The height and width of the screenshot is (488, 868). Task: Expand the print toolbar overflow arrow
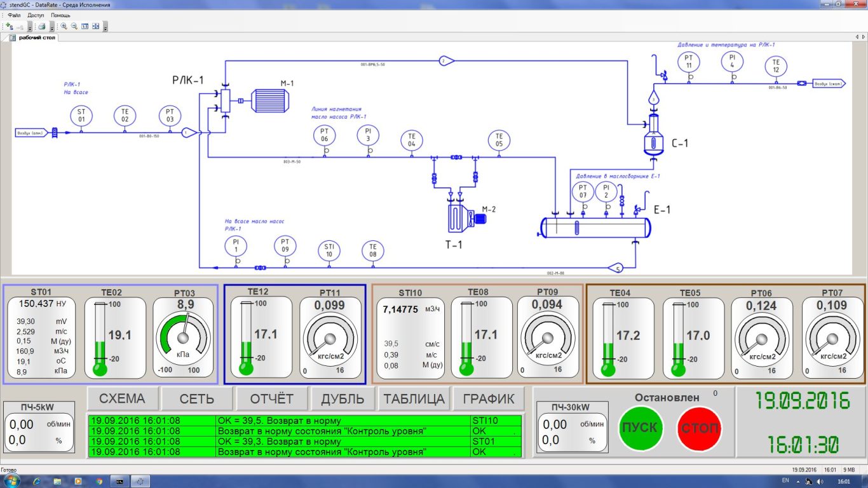pos(52,27)
